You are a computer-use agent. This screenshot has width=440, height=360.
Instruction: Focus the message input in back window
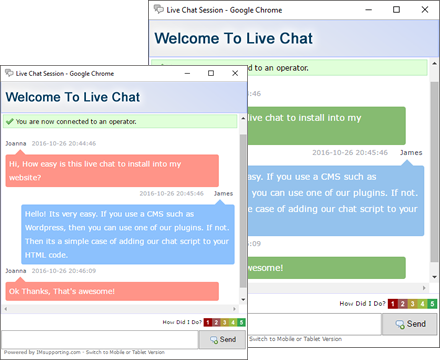(314, 324)
